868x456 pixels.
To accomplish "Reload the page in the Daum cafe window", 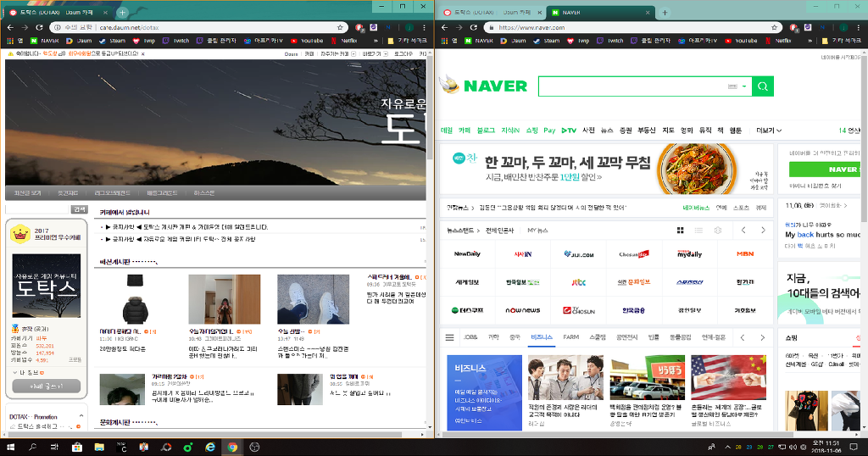I will [x=39, y=27].
